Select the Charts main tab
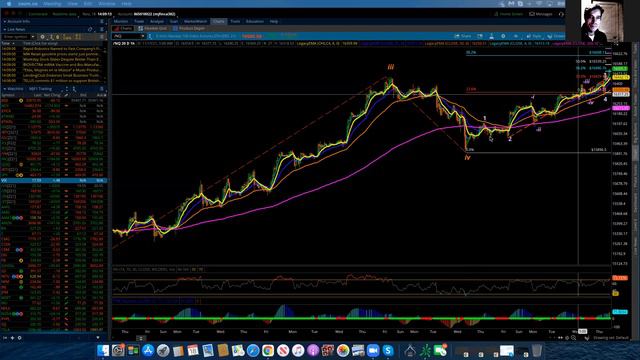Image resolution: width=640 pixels, height=360 pixels. pyautogui.click(x=219, y=21)
